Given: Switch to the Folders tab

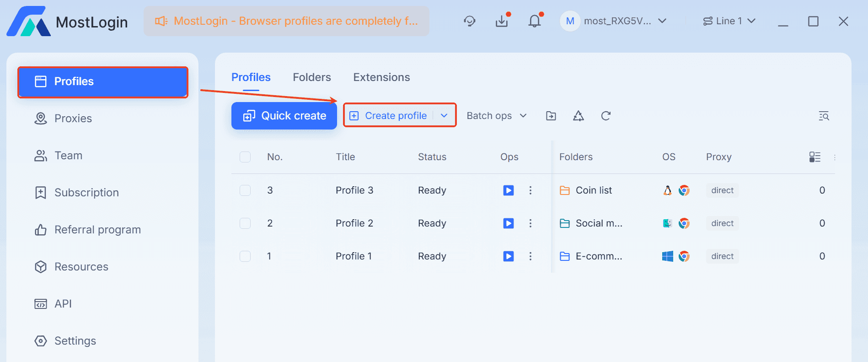Looking at the screenshot, I should tap(312, 77).
